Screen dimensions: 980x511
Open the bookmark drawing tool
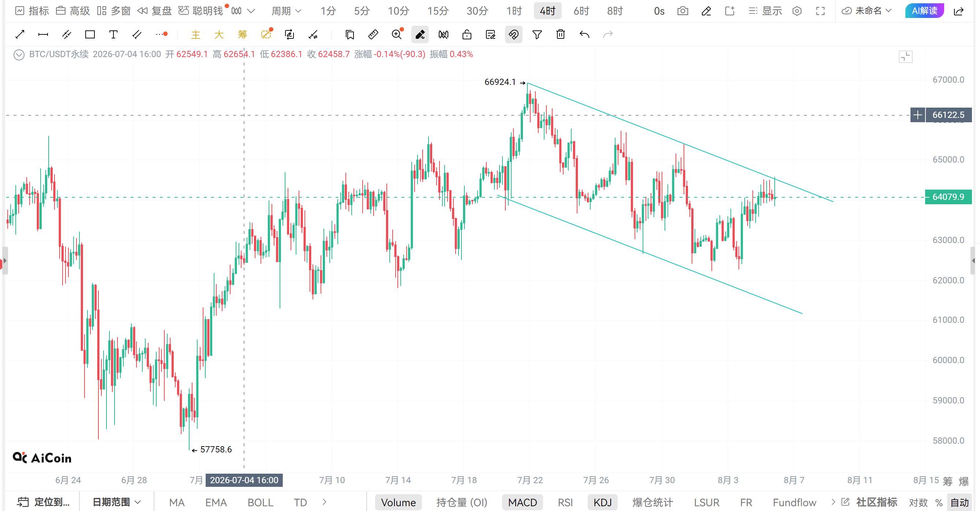tap(349, 35)
